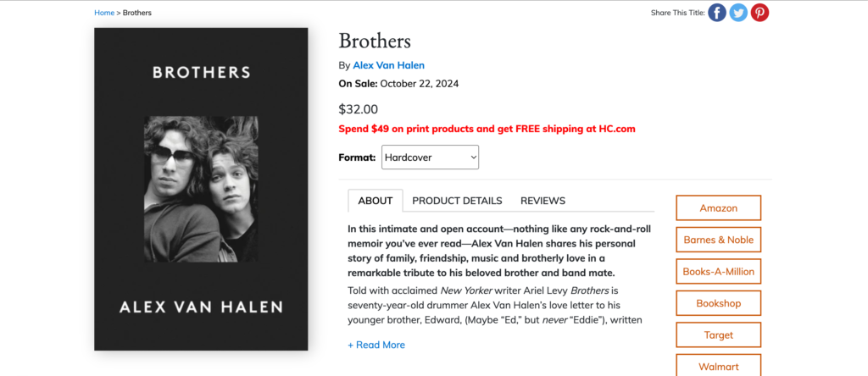This screenshot has height=376, width=868.
Task: Click the Home breadcrumb link
Action: [x=104, y=13]
